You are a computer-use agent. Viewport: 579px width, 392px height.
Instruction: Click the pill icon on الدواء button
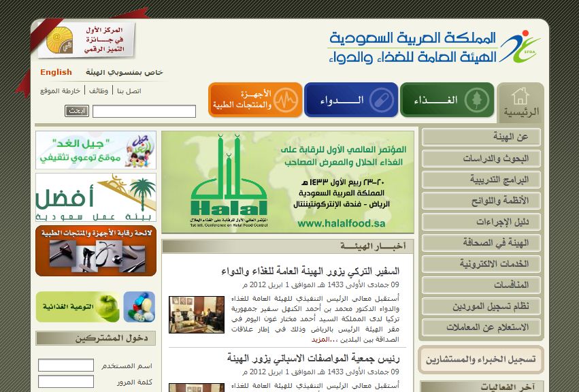(x=382, y=100)
